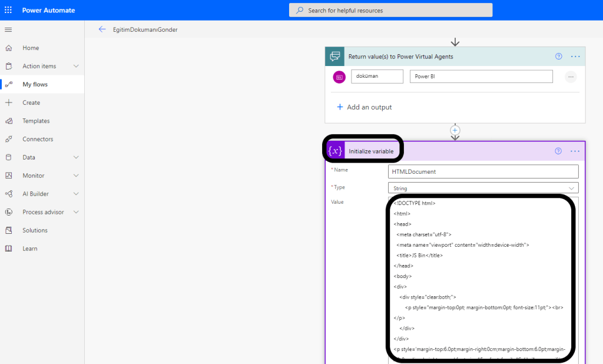Expand the Data section chevron
Image resolution: width=603 pixels, height=364 pixels.
pyautogui.click(x=76, y=157)
